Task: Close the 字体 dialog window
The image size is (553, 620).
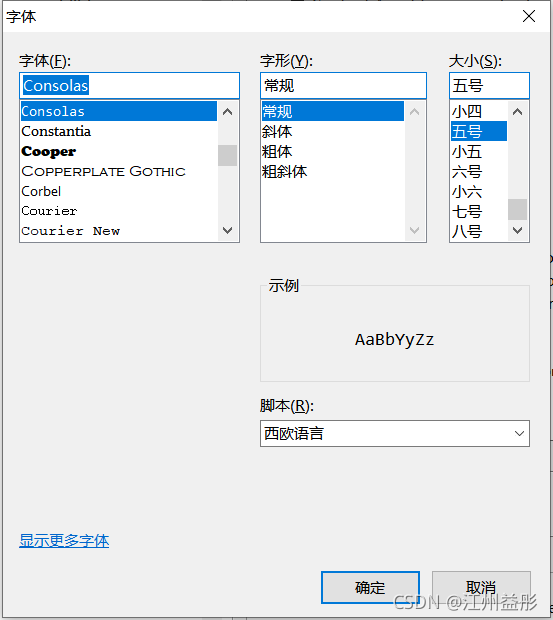Action: [528, 16]
